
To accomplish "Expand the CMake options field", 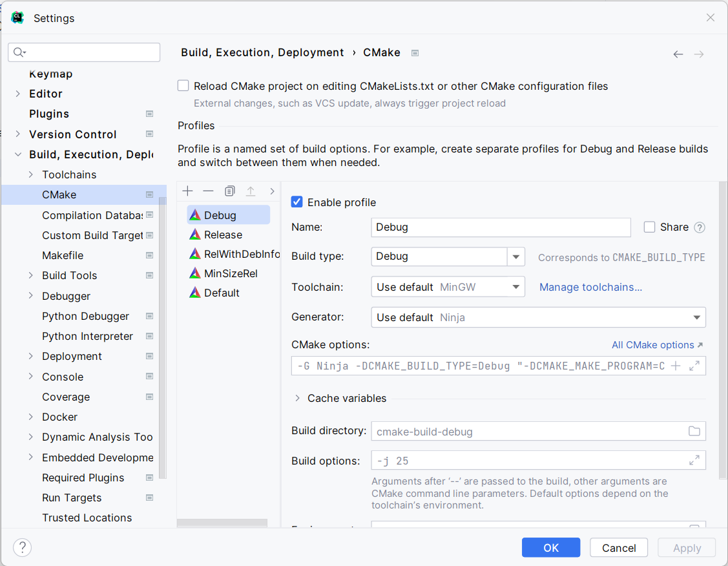I will (x=694, y=366).
